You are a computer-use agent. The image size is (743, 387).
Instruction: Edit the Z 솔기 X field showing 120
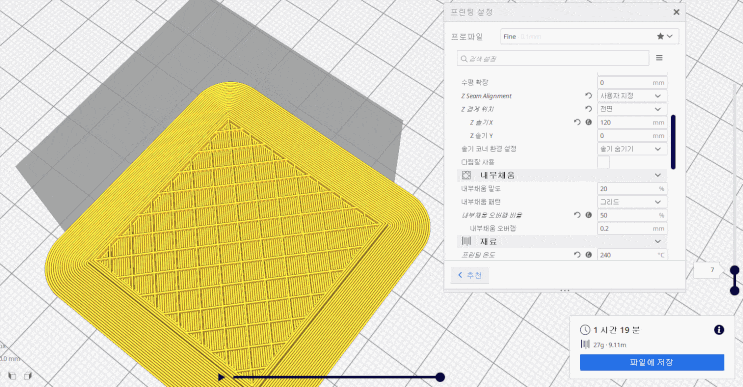click(632, 122)
